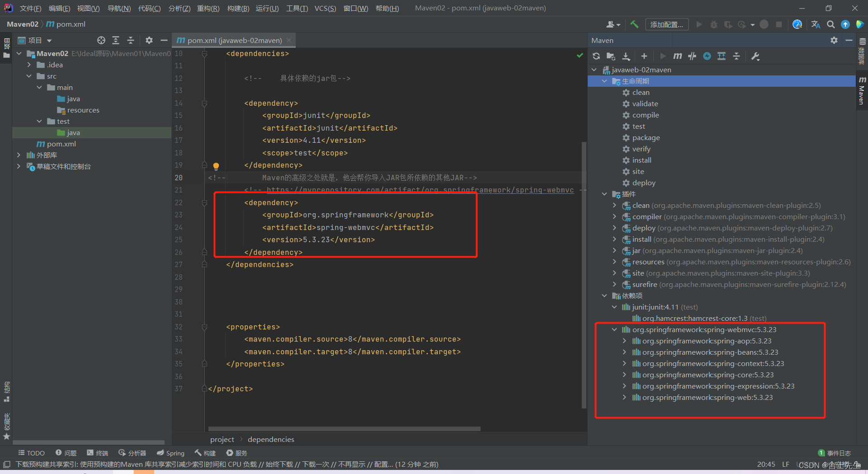
Task: Toggle Show Dependencies icon in the Maven toolbar
Action: 722,56
